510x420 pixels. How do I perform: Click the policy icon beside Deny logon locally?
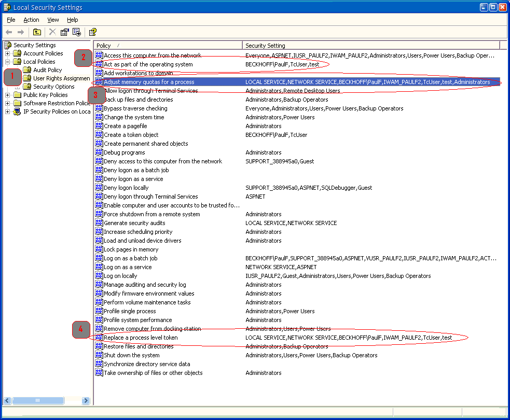tap(99, 188)
